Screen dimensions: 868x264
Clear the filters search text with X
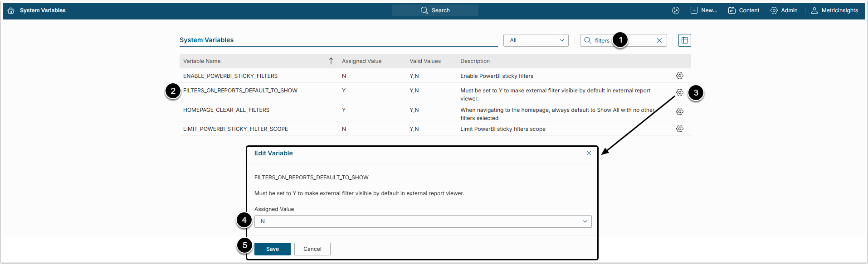(659, 40)
